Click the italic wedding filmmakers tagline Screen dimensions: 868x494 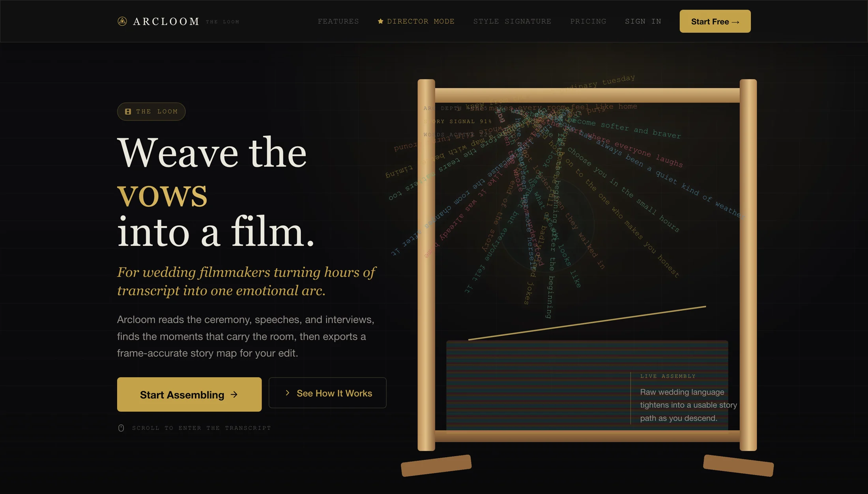point(246,281)
